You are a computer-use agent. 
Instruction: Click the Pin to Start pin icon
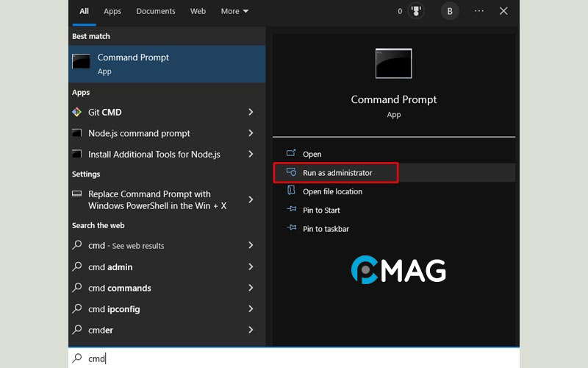tap(291, 210)
